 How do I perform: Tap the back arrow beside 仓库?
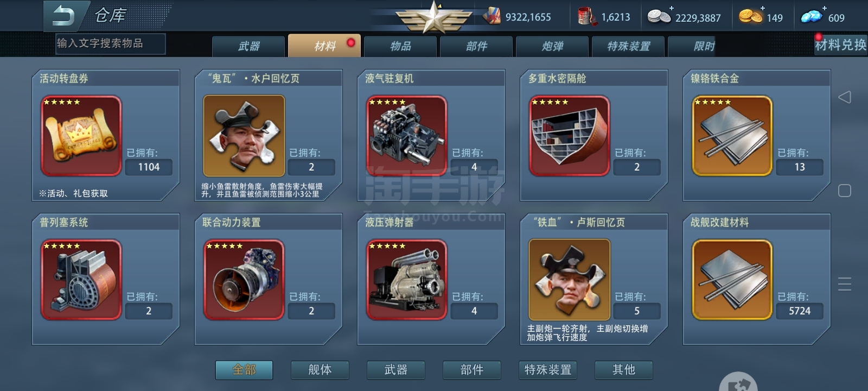coord(63,15)
